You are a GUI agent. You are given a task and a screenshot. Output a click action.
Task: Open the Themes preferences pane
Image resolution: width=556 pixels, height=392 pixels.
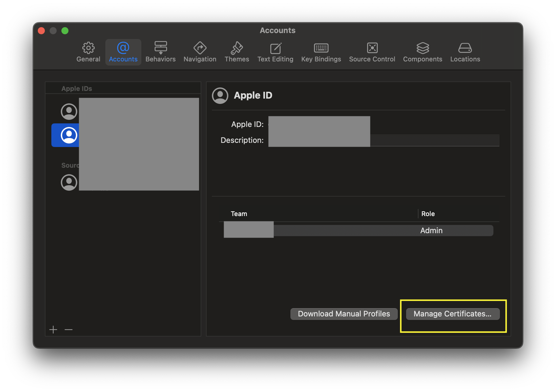pyautogui.click(x=237, y=52)
